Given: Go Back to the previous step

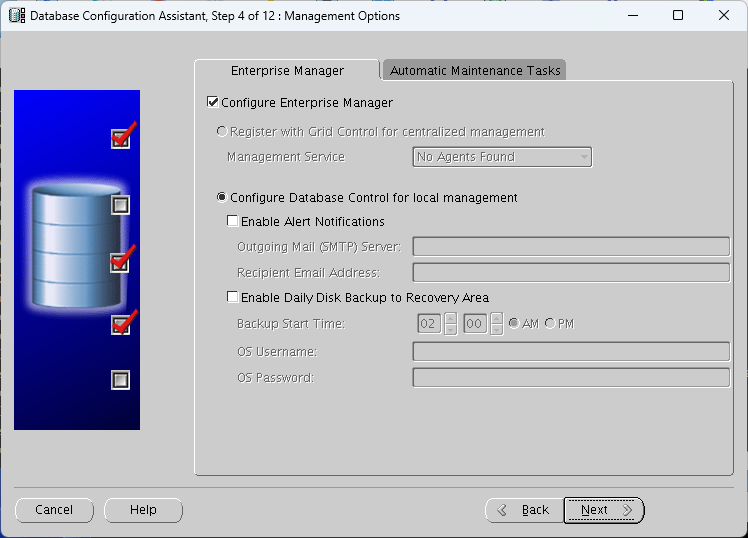Looking at the screenshot, I should click(x=525, y=510).
